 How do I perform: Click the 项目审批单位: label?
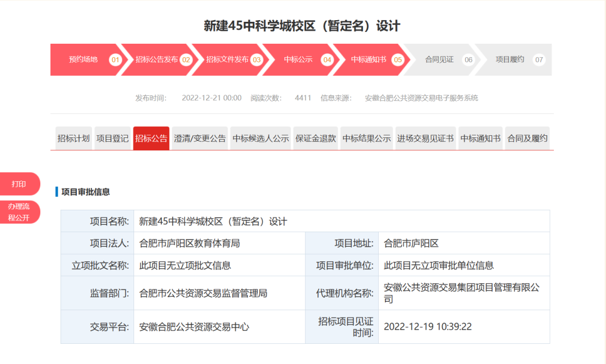[345, 265]
